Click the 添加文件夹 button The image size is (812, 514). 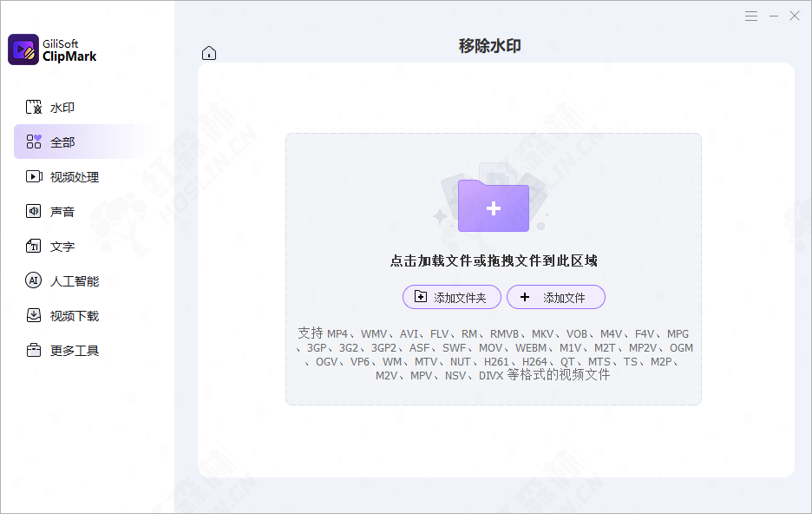(x=452, y=297)
